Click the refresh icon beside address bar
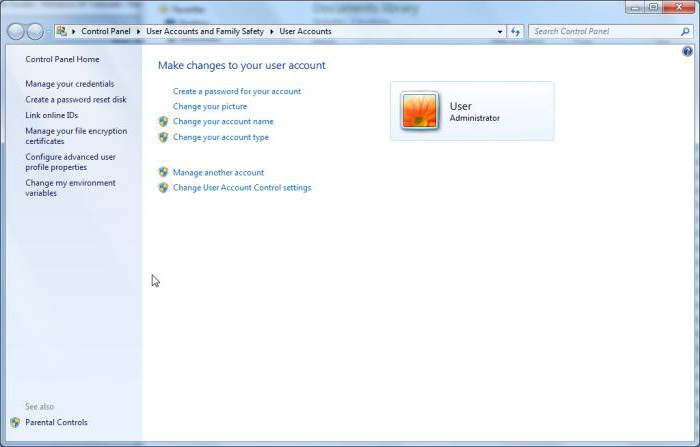The image size is (700, 447). click(516, 32)
